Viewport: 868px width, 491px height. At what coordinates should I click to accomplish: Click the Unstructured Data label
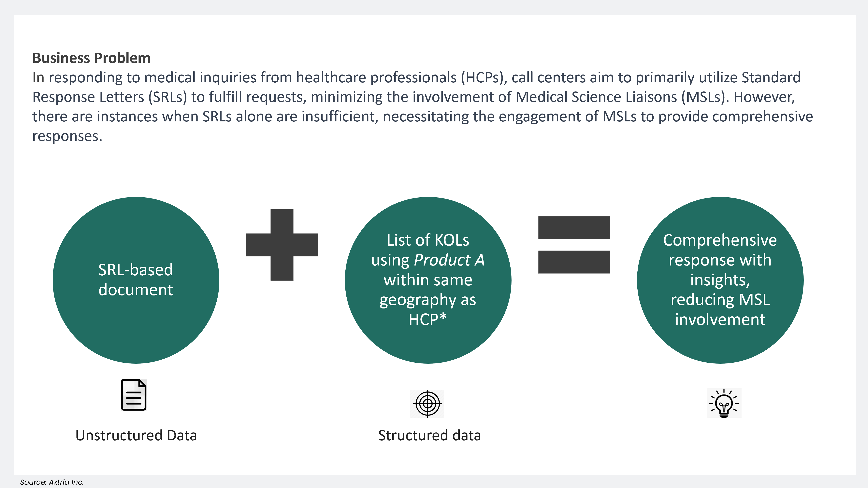(x=136, y=435)
